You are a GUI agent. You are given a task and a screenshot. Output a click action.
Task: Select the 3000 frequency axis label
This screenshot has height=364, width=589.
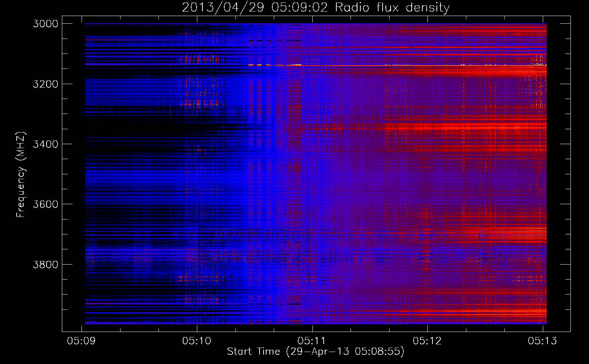click(46, 24)
